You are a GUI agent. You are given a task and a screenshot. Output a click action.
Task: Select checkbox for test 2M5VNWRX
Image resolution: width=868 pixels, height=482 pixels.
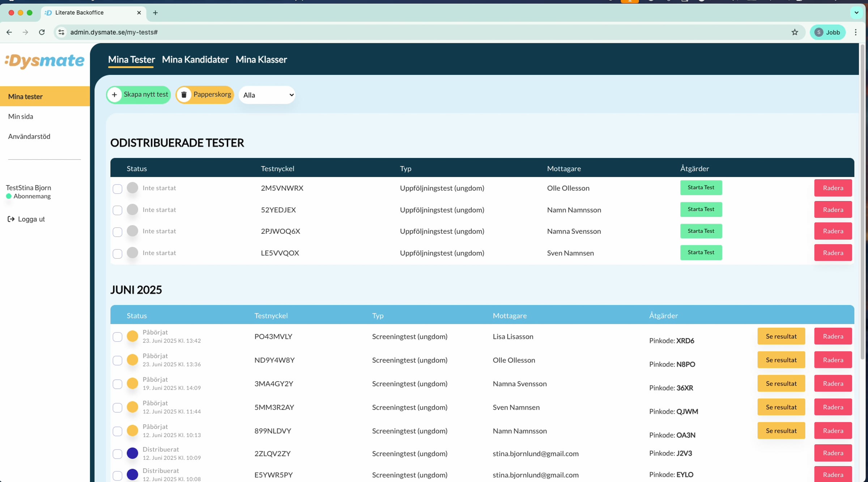pos(118,189)
